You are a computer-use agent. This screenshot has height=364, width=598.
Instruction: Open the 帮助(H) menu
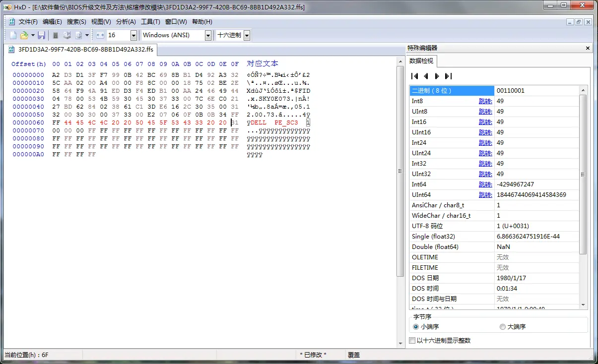click(x=202, y=22)
